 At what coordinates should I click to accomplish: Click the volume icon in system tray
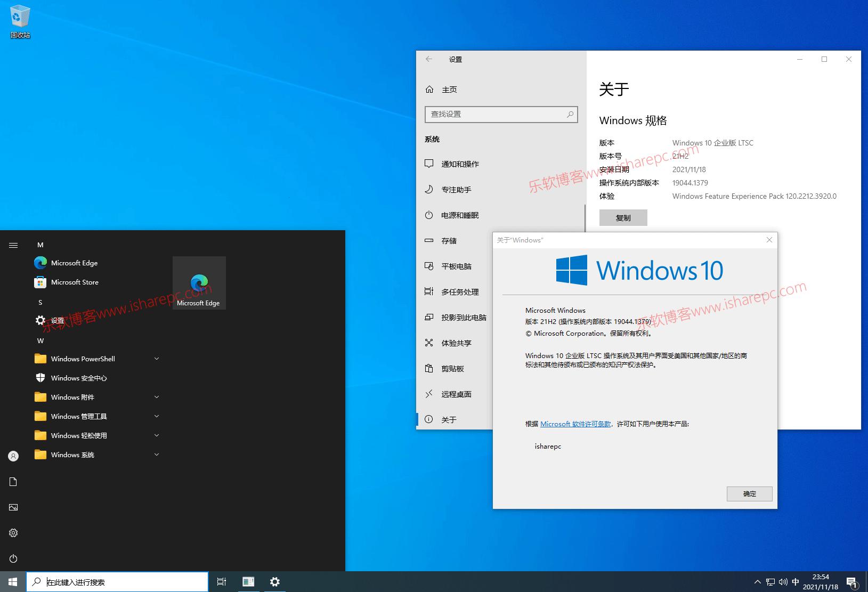pyautogui.click(x=783, y=582)
